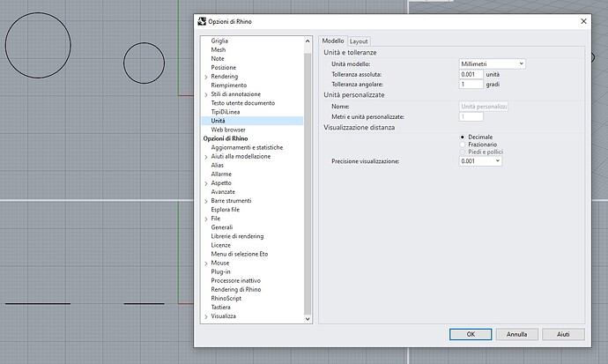Select Allarme in the options tree
The width and height of the screenshot is (608, 364).
221,175
